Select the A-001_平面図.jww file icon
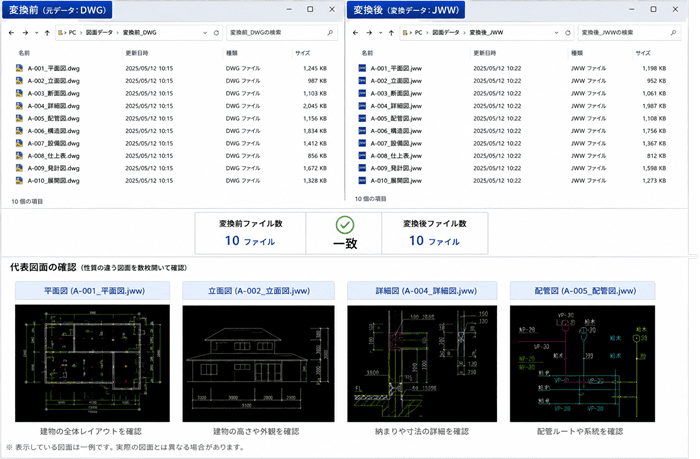 click(x=362, y=68)
